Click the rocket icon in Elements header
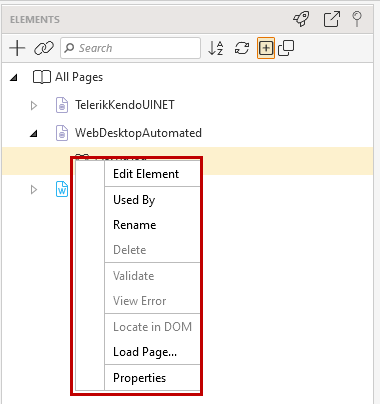The height and width of the screenshot is (404, 380). [301, 19]
